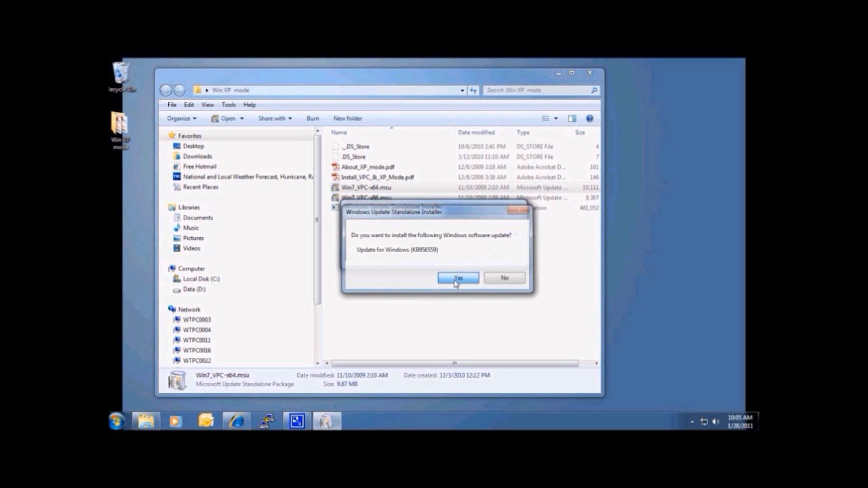Viewport: 868px width, 488px height.
Task: Click the standalone installer taskbar icon
Action: (326, 421)
